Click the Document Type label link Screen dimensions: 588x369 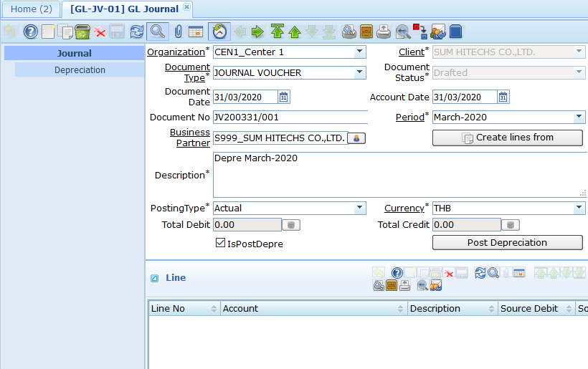coord(187,72)
